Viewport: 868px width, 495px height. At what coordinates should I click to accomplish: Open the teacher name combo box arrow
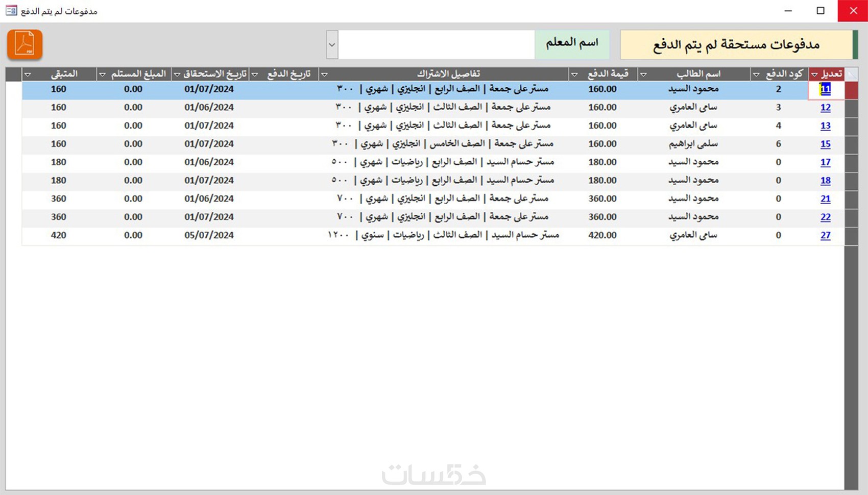pyautogui.click(x=332, y=44)
